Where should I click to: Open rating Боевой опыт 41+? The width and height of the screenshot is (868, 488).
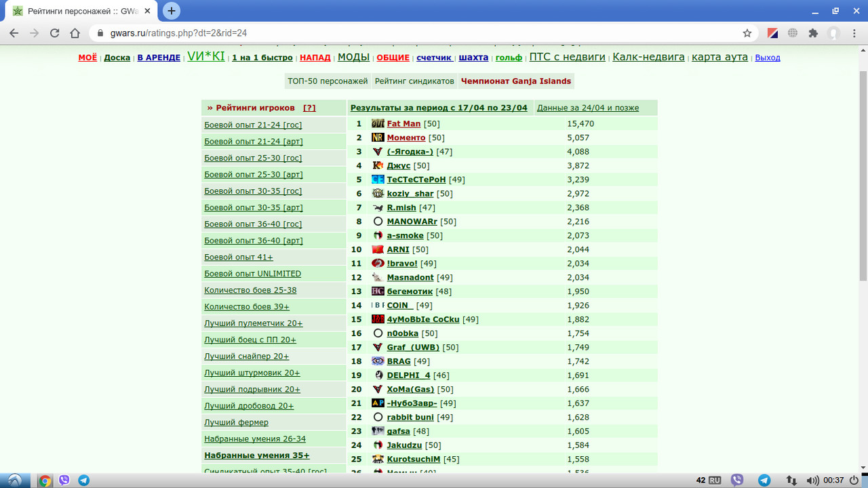pos(239,257)
